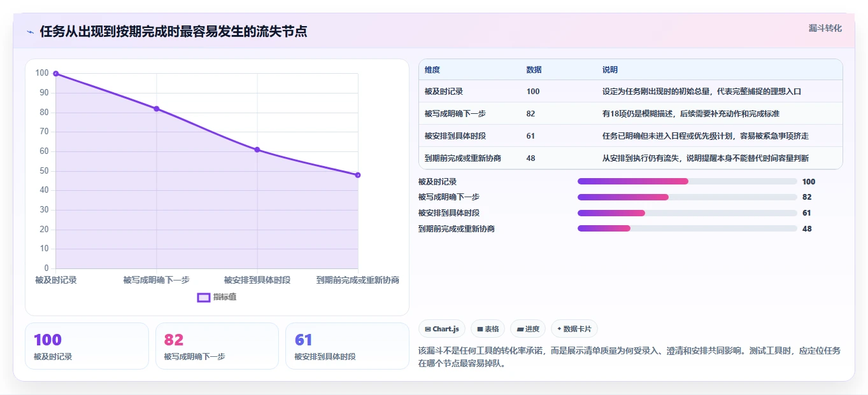Click table cell 到期前完成或重新协商
Screen dimensions: 868x395
463,158
